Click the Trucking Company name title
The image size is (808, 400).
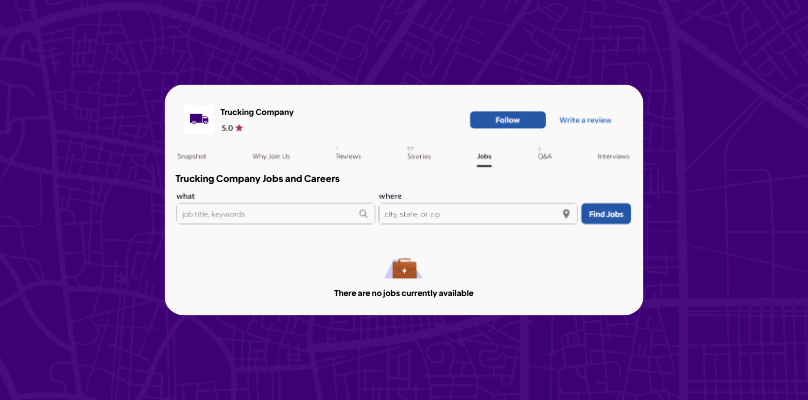click(257, 112)
